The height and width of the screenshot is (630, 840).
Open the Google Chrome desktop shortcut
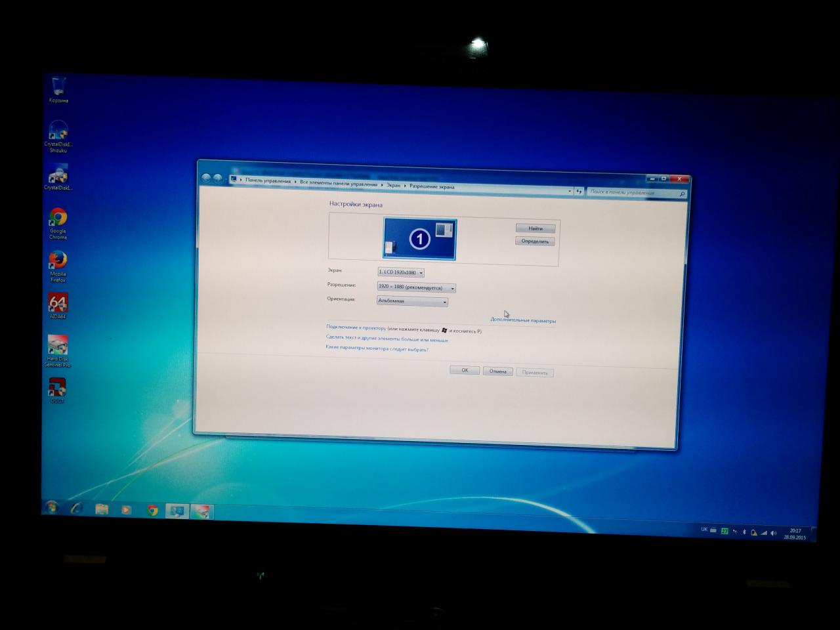click(x=58, y=219)
